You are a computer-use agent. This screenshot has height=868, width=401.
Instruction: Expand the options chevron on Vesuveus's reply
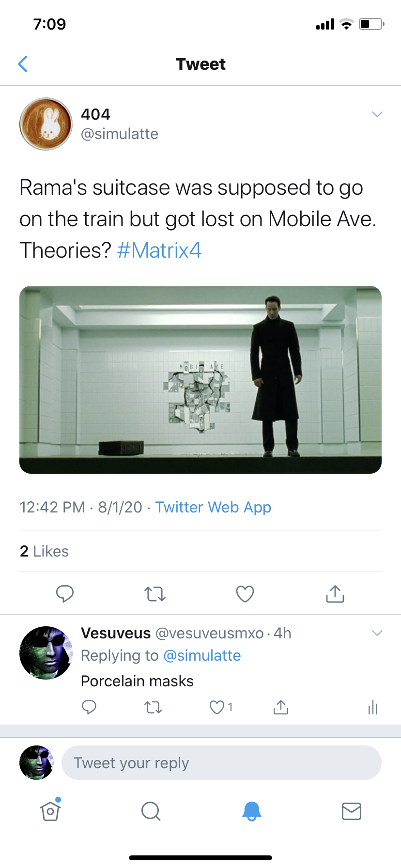tap(377, 633)
